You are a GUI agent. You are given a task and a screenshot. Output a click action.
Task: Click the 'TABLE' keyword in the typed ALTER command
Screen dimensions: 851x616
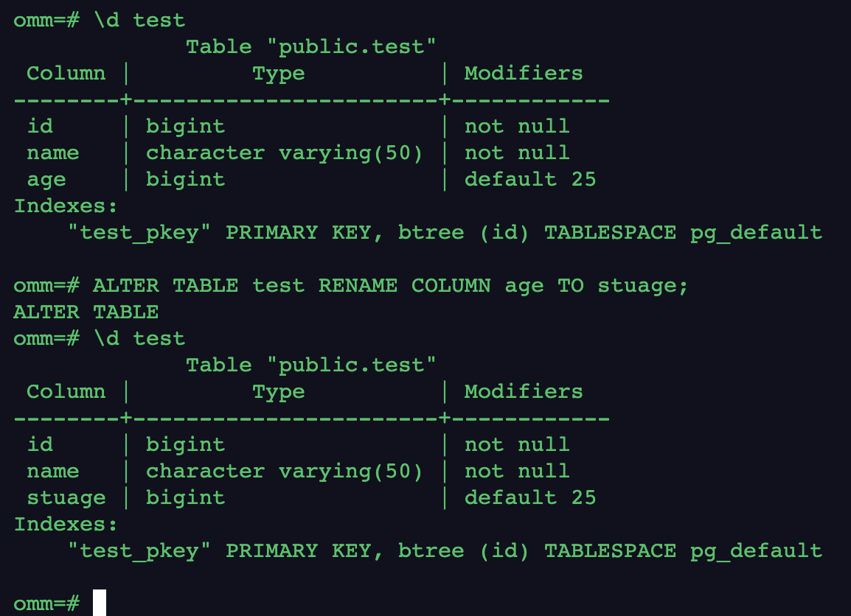205,285
